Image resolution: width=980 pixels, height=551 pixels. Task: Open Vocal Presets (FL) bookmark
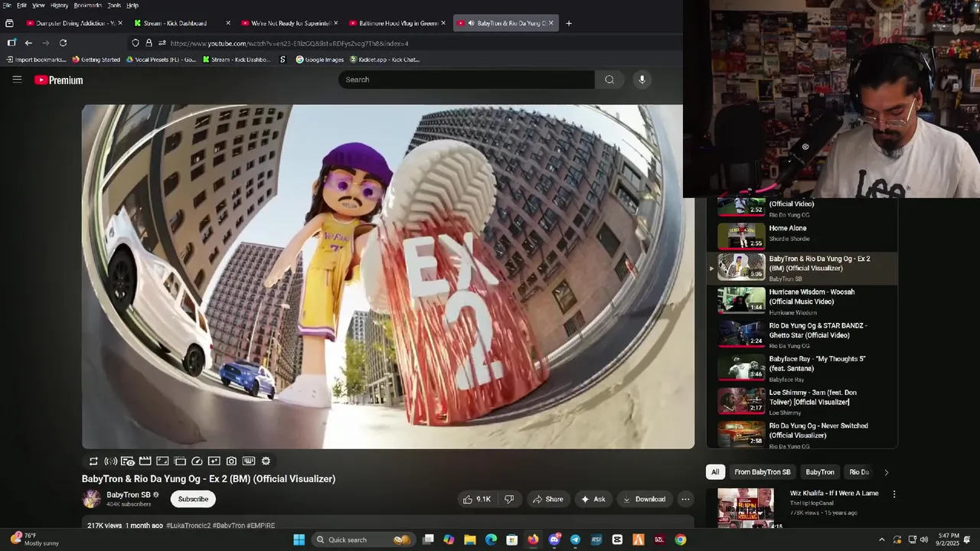[x=161, y=60]
